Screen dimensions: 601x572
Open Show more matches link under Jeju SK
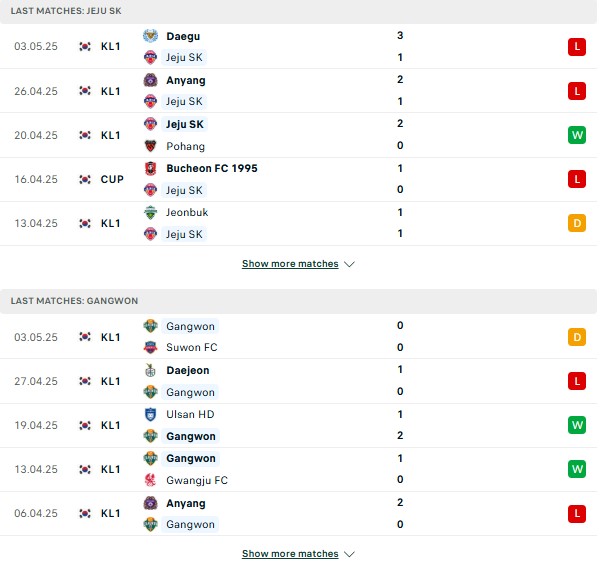coord(290,264)
